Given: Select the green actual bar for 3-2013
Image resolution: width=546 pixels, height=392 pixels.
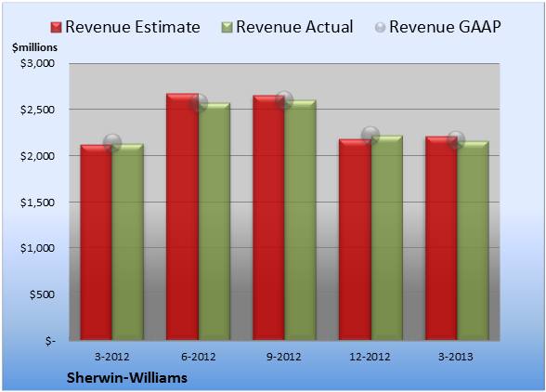Looking at the screenshot, I should tap(474, 241).
